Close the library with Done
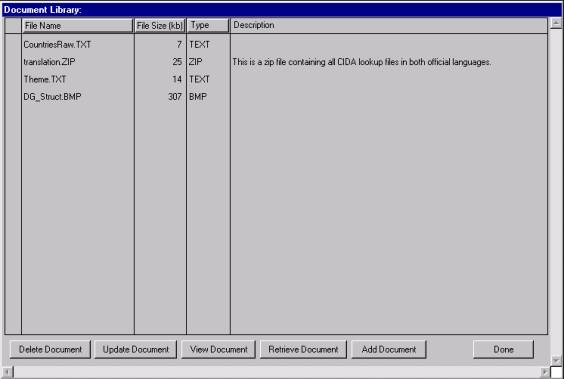This screenshot has height=379, width=564. click(503, 350)
